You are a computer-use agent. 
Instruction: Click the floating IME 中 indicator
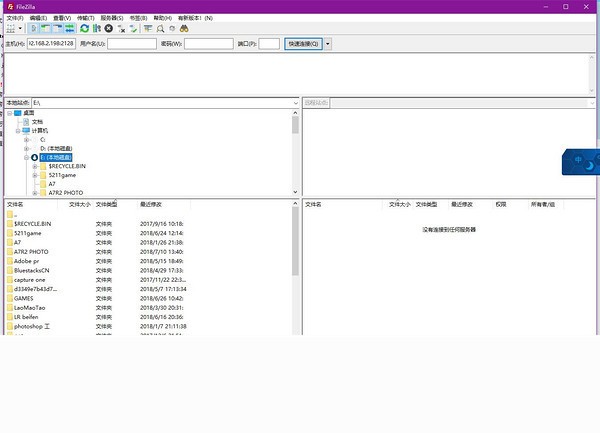coord(578,159)
